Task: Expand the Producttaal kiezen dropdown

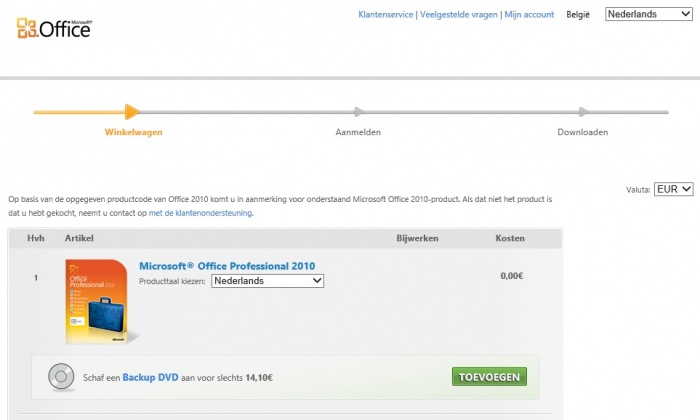Action: pyautogui.click(x=267, y=282)
